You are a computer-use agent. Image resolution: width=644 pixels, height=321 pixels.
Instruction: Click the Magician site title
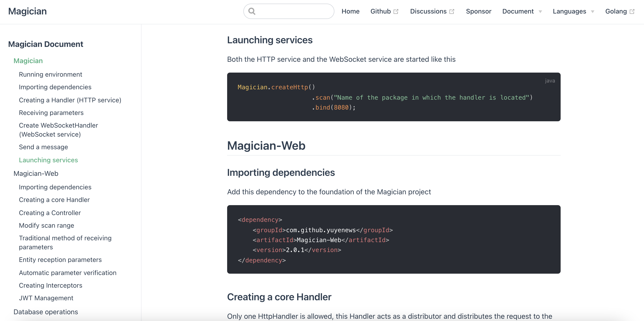click(27, 11)
